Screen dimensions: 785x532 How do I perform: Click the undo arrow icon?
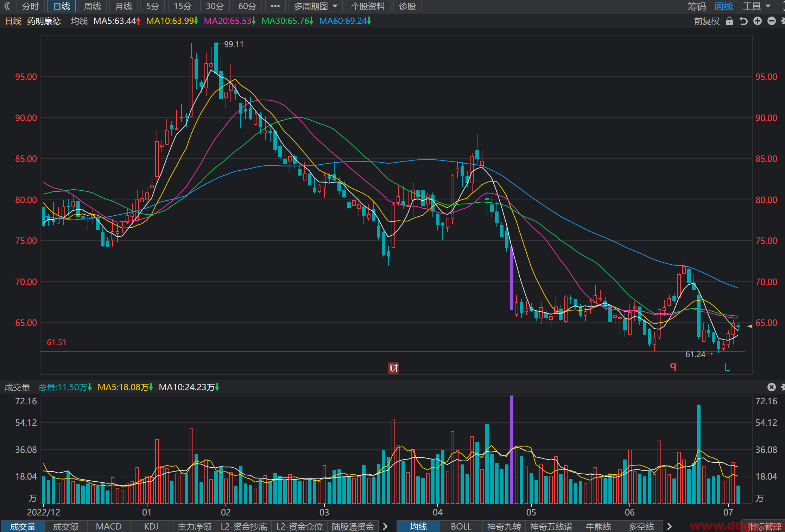(743, 21)
